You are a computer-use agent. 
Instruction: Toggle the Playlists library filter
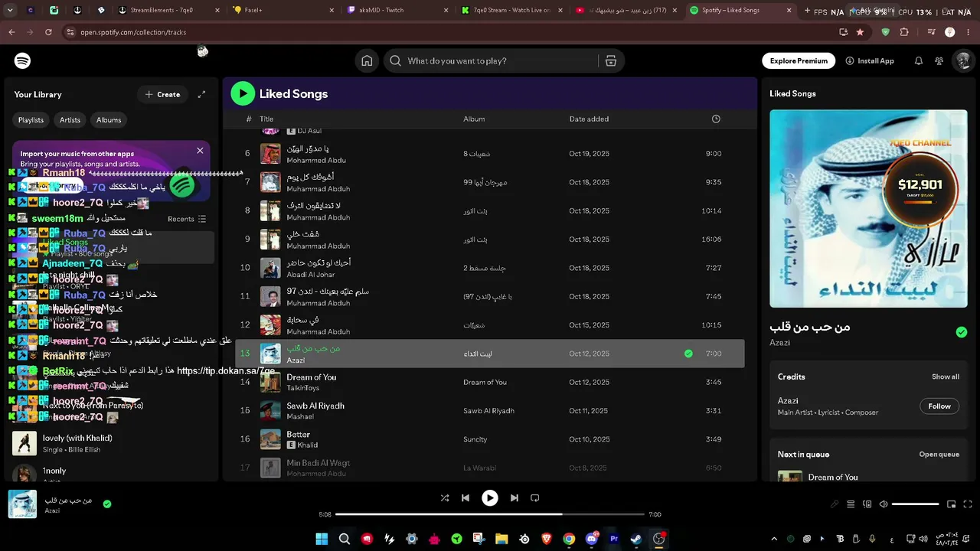(31, 120)
